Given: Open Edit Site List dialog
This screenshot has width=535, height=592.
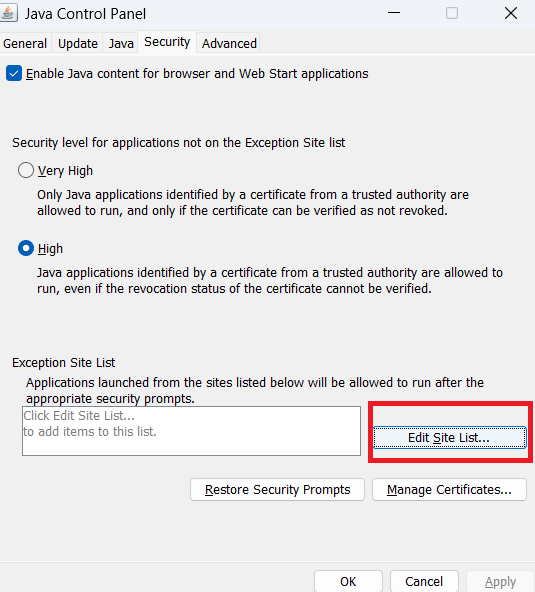Looking at the screenshot, I should tap(449, 438).
